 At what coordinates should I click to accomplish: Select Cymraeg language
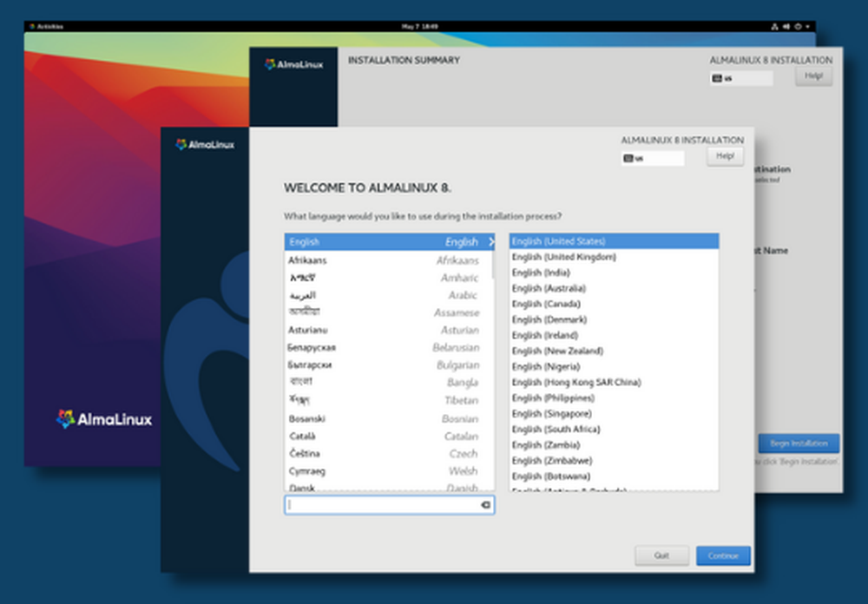(x=390, y=471)
